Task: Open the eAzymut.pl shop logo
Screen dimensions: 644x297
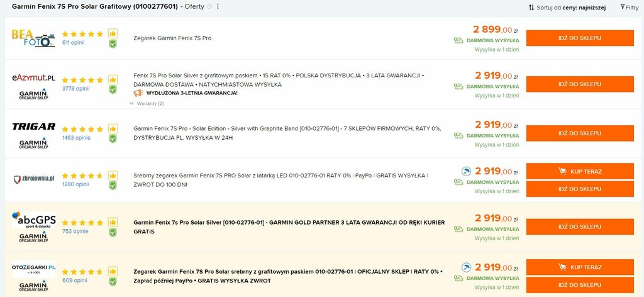Action: point(33,77)
